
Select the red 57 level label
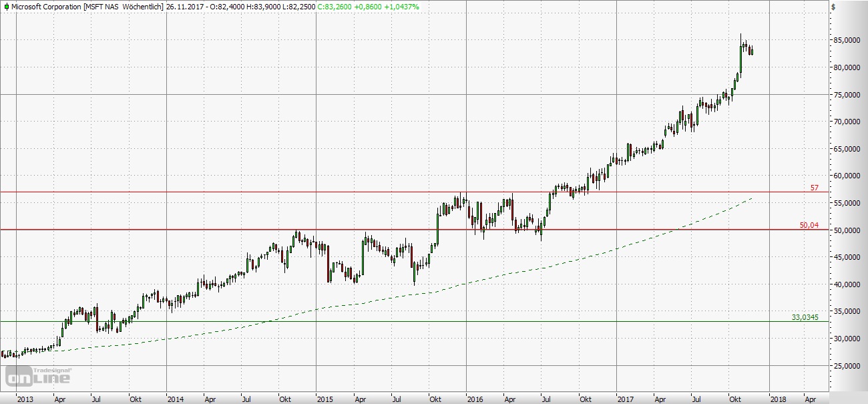[814, 188]
